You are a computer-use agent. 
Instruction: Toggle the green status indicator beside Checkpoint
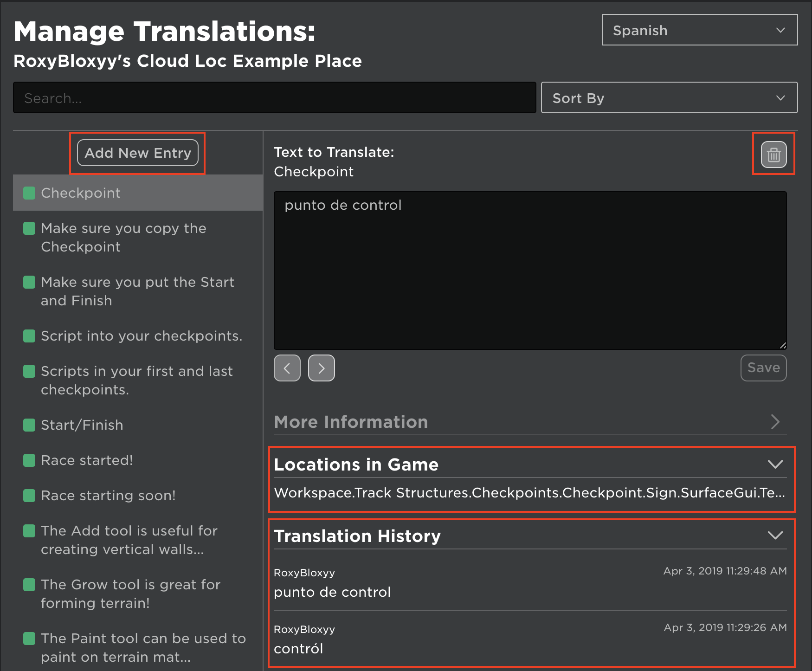[x=29, y=193]
